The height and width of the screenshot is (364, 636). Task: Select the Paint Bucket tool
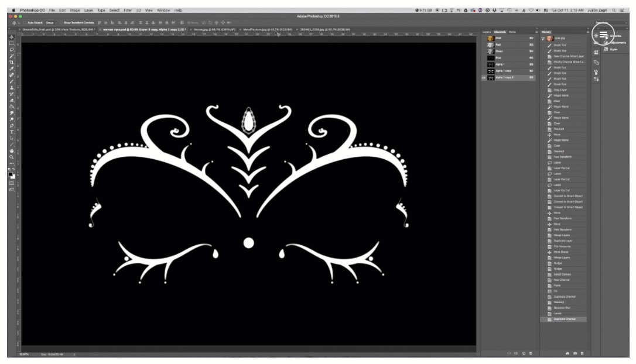coord(12,107)
